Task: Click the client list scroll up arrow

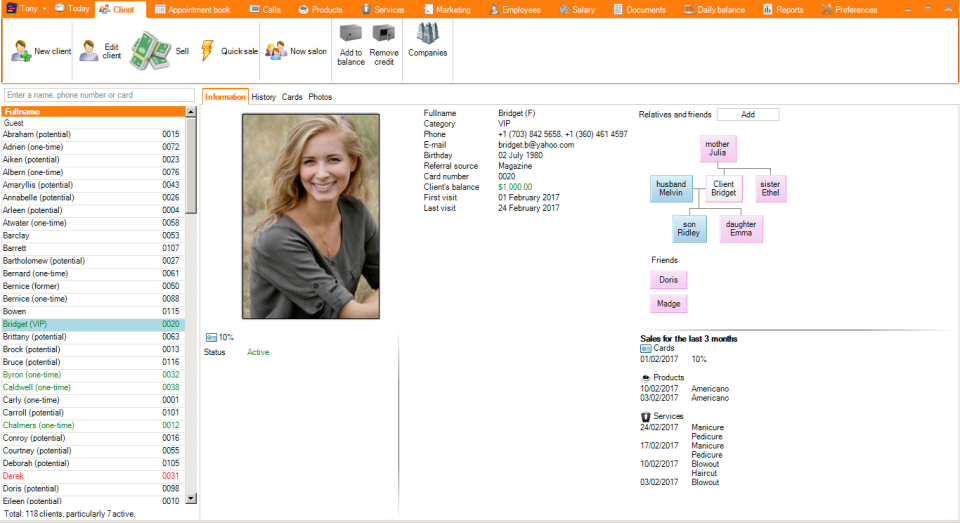Action: coord(191,112)
